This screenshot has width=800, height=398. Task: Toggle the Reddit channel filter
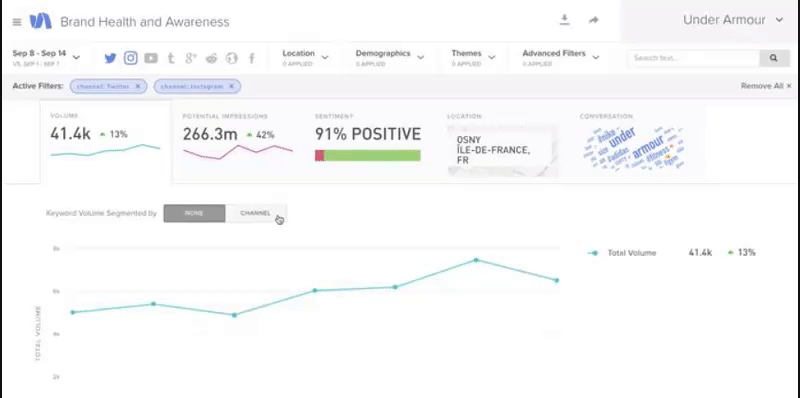(211, 58)
